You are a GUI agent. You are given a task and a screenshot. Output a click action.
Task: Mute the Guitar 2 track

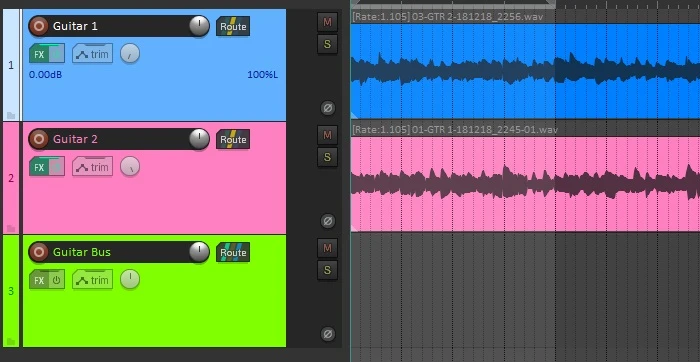coord(327,135)
